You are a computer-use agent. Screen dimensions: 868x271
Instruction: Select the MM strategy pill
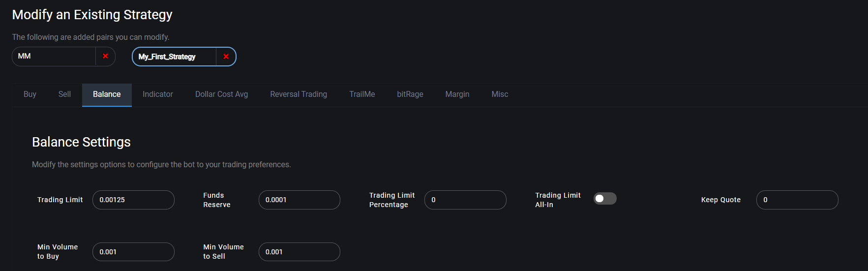point(54,56)
